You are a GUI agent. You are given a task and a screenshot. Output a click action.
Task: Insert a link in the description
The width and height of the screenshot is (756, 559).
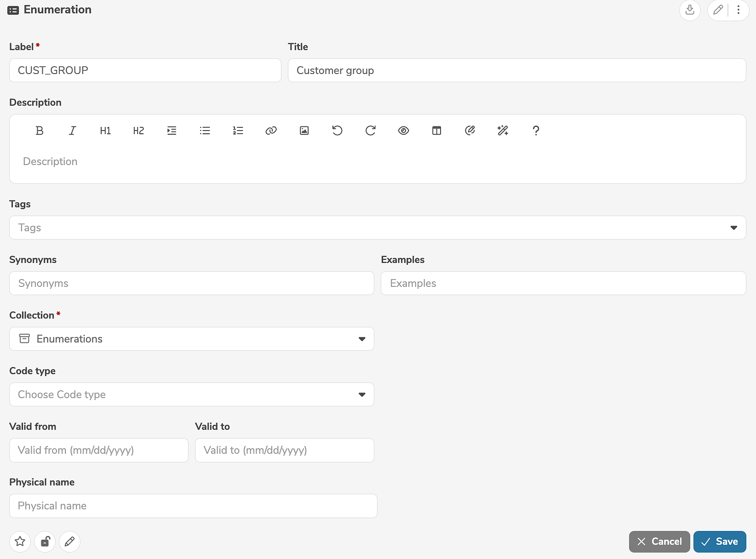tap(271, 131)
